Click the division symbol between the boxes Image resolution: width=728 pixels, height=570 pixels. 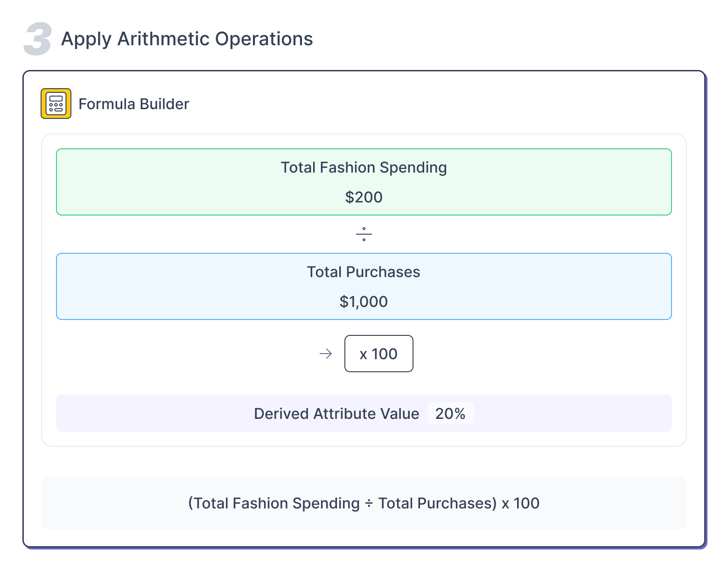(364, 234)
